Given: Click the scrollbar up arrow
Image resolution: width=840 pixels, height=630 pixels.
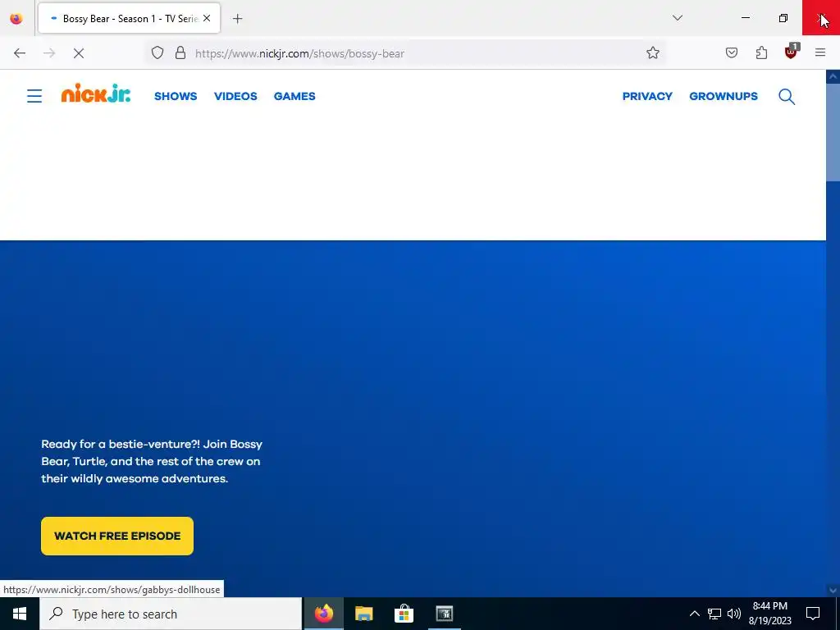Looking at the screenshot, I should click(x=833, y=76).
